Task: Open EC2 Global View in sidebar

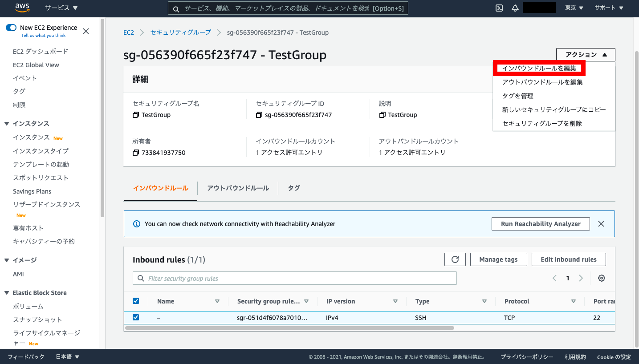Action: [36, 65]
